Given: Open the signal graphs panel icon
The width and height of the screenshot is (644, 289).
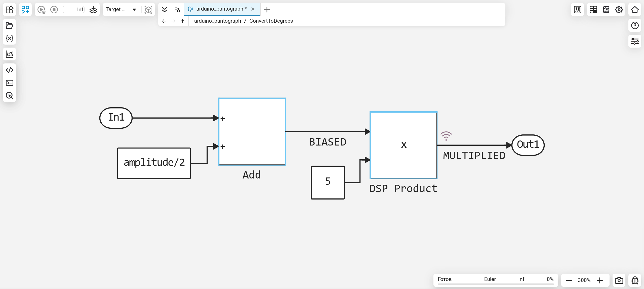Looking at the screenshot, I should (x=9, y=54).
